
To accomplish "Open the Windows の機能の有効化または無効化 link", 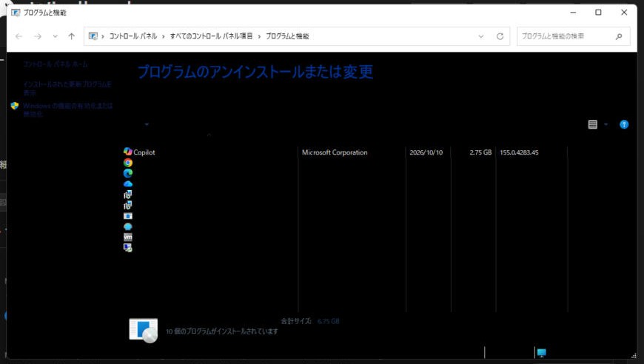I will [68, 109].
